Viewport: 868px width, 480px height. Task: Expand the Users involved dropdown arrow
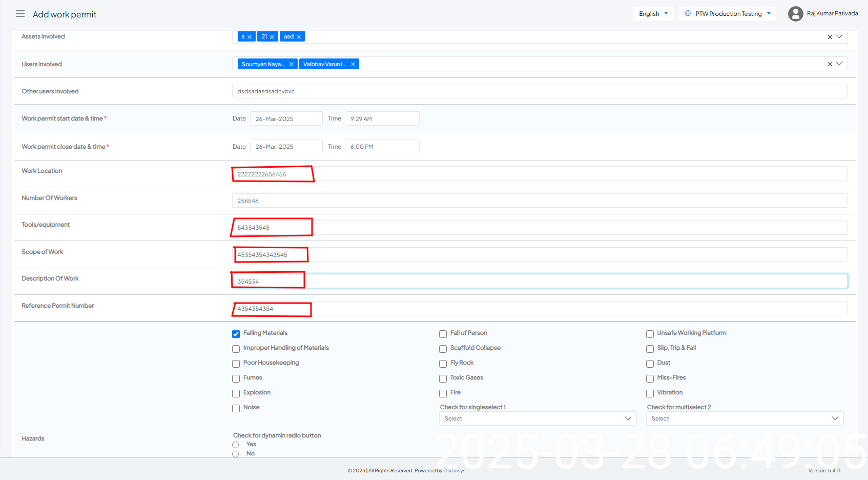click(x=839, y=64)
